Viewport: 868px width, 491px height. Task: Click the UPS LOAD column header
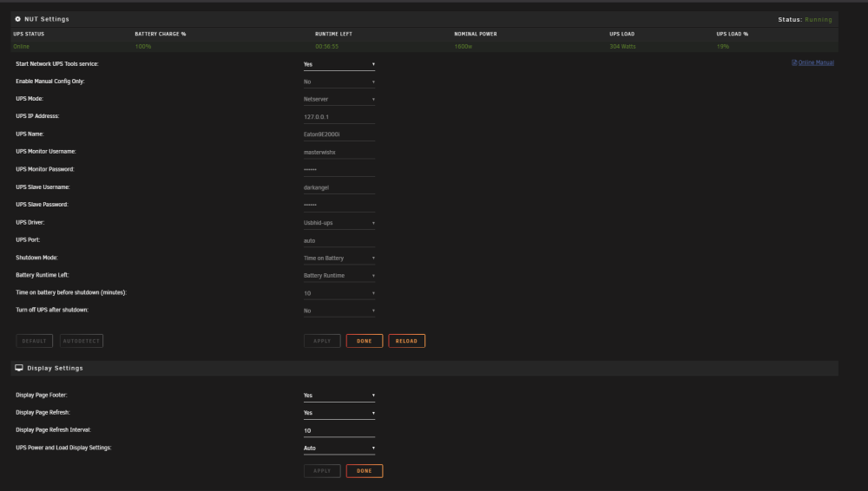[622, 34]
